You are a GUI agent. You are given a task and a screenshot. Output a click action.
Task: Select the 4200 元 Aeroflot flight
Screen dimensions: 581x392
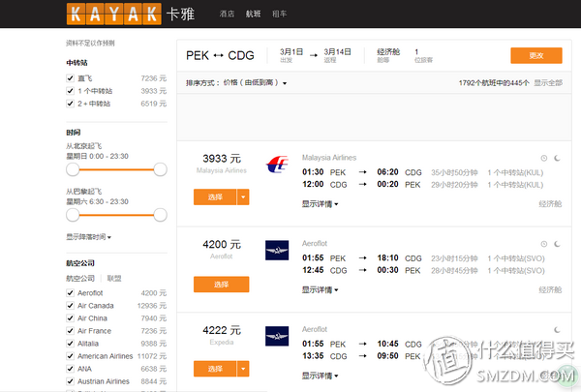(221, 285)
